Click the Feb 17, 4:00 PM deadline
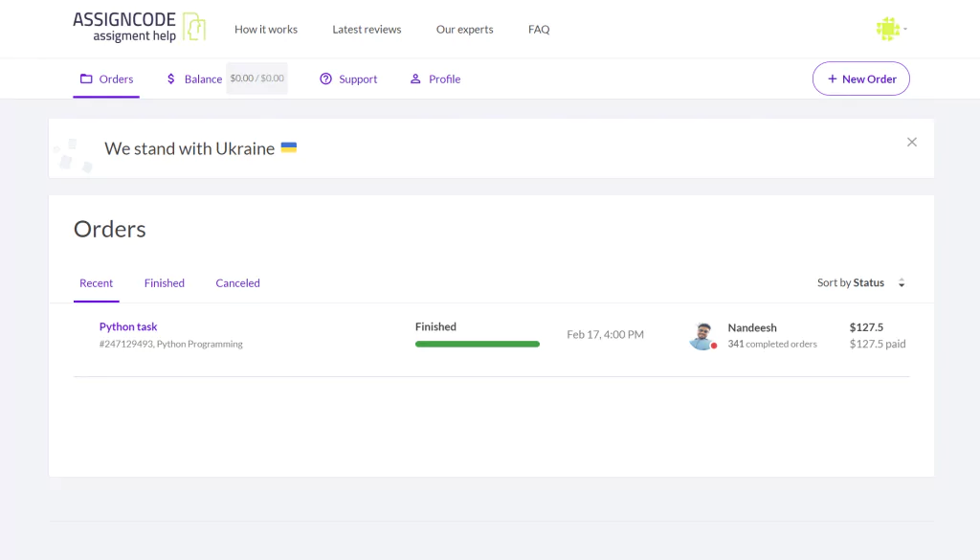The width and height of the screenshot is (980, 560). (x=605, y=334)
